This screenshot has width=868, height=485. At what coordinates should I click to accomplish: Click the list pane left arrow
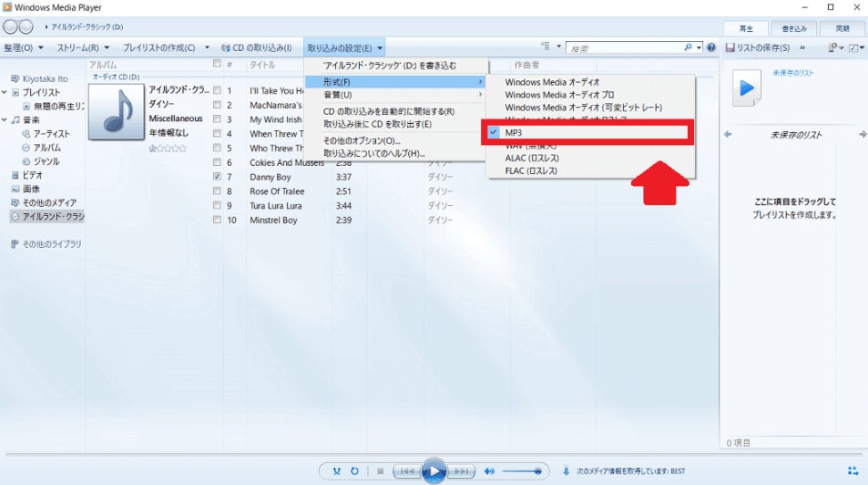[728, 135]
